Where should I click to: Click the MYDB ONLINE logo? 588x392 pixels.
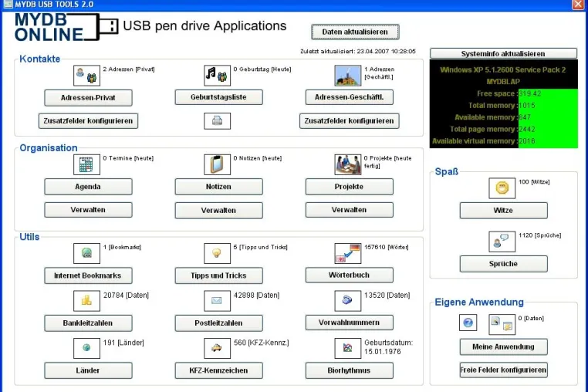(66, 27)
